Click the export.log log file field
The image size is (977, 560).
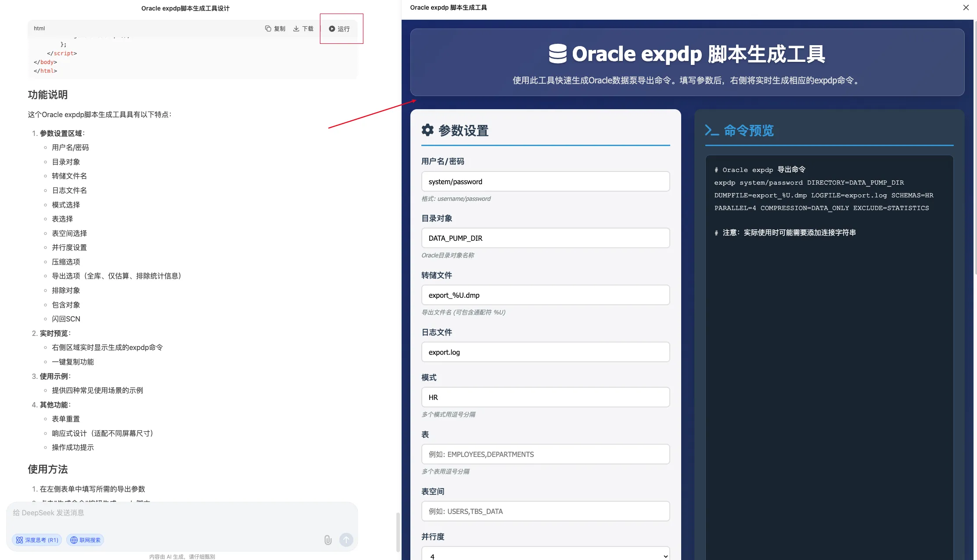point(545,352)
